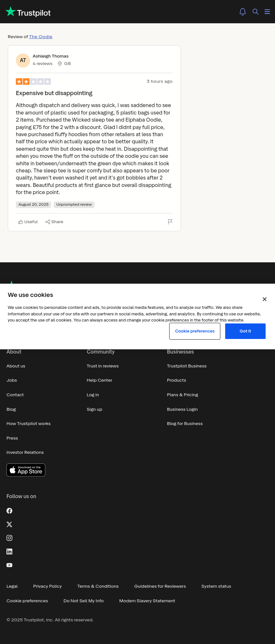The width and height of the screenshot is (275, 644).
Task: Open the Trustpilot home logo
Action: point(28,12)
